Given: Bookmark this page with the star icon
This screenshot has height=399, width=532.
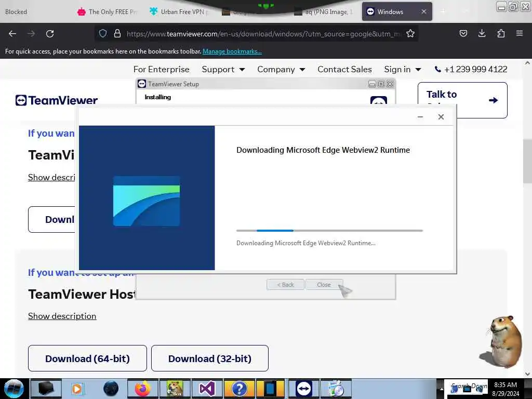Looking at the screenshot, I should tap(410, 33).
